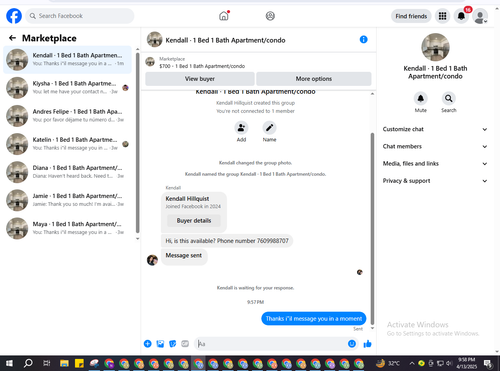Go to the Home feed icon

(224, 16)
